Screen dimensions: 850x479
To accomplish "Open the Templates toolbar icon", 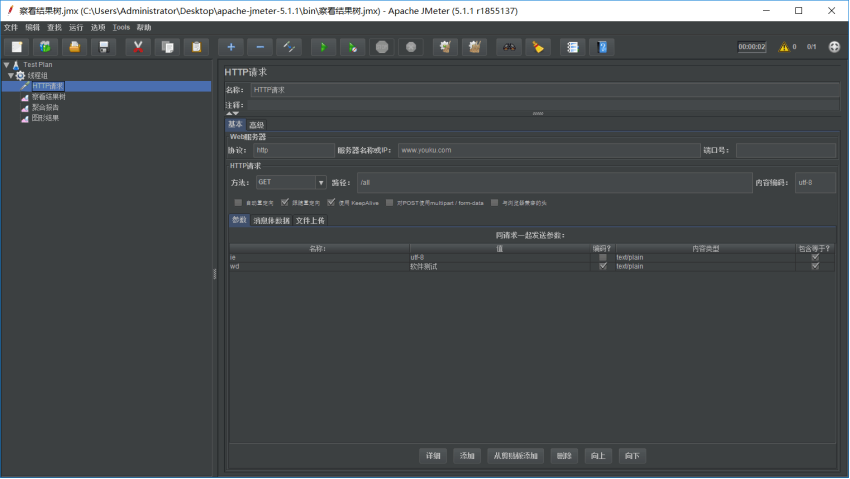I will tap(46, 47).
